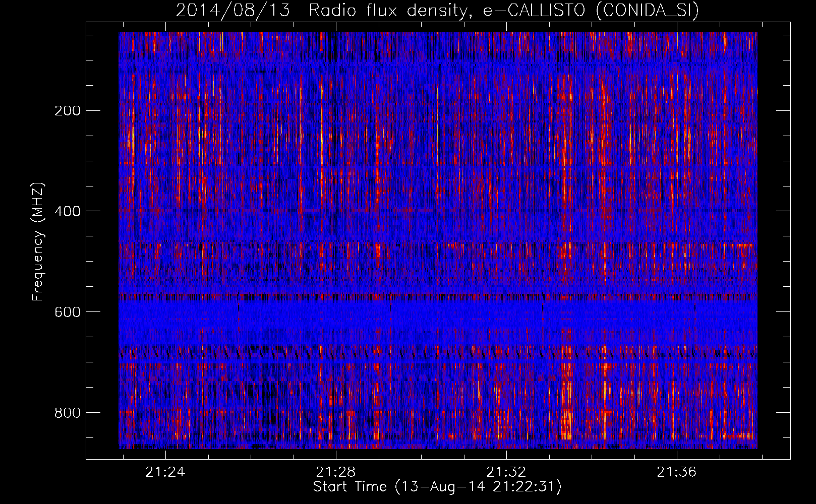Image resolution: width=816 pixels, height=504 pixels.
Task: Click the '800' frequency tick label
Action: 67,413
